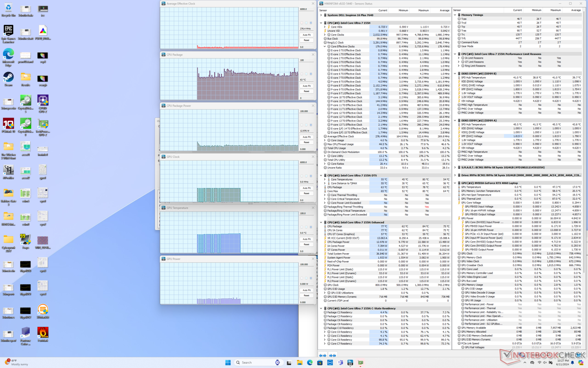The height and width of the screenshot is (368, 588).
Task: Click blue color swatch in CPU Package Power graph
Action: pos(311,125)
